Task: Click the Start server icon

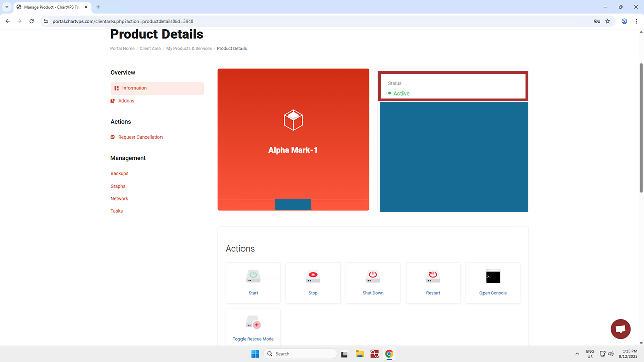Action: point(253,277)
